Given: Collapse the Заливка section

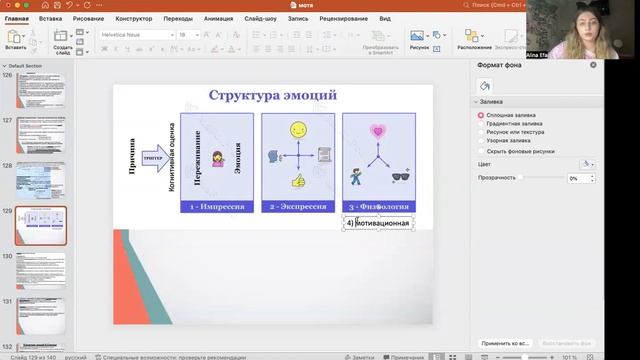Looking at the screenshot, I should (x=476, y=102).
